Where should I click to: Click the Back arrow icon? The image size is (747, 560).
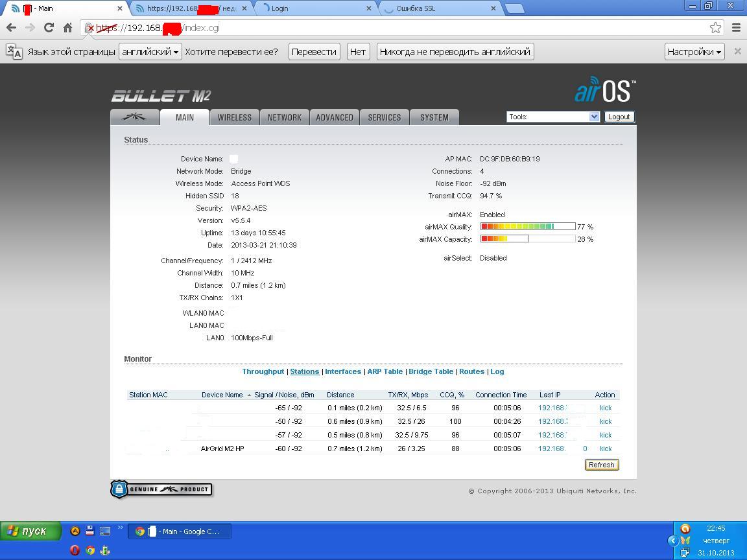click(11, 27)
